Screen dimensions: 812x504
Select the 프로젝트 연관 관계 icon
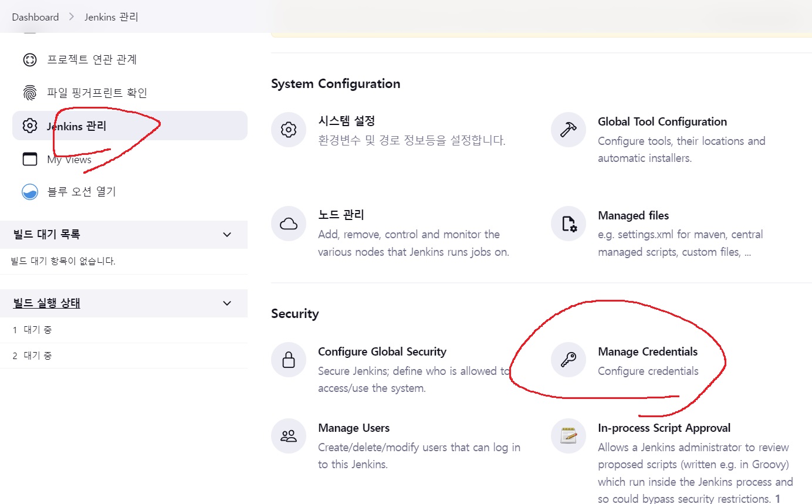pyautogui.click(x=29, y=59)
